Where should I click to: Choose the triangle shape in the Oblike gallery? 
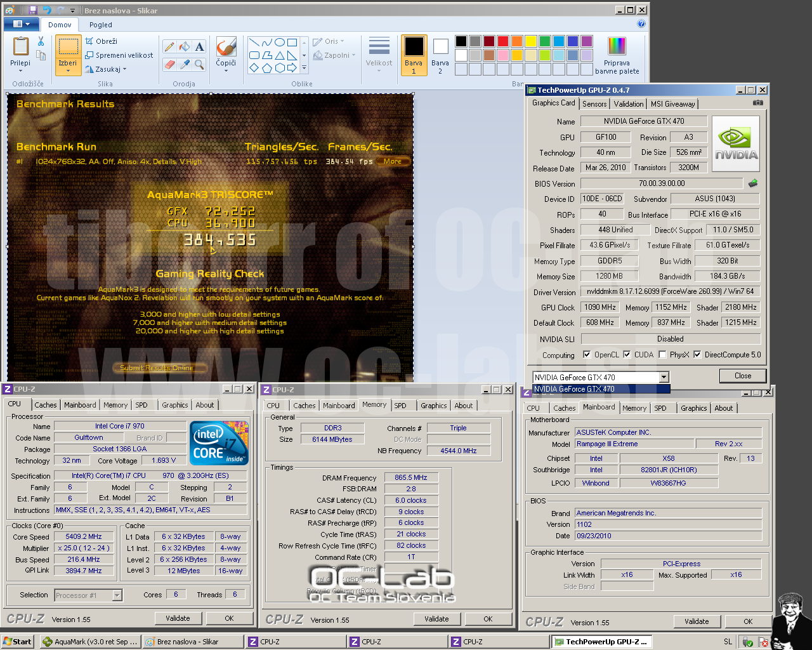[279, 55]
